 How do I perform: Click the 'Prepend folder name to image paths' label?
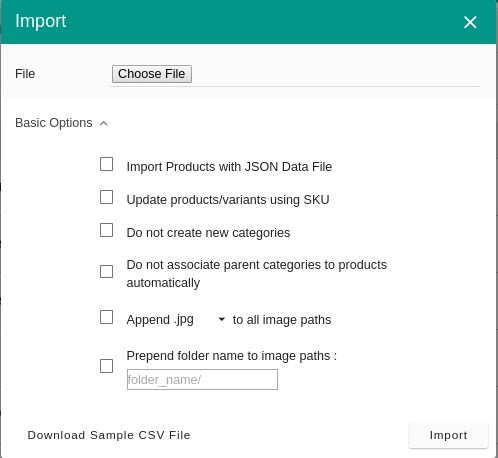click(x=232, y=356)
